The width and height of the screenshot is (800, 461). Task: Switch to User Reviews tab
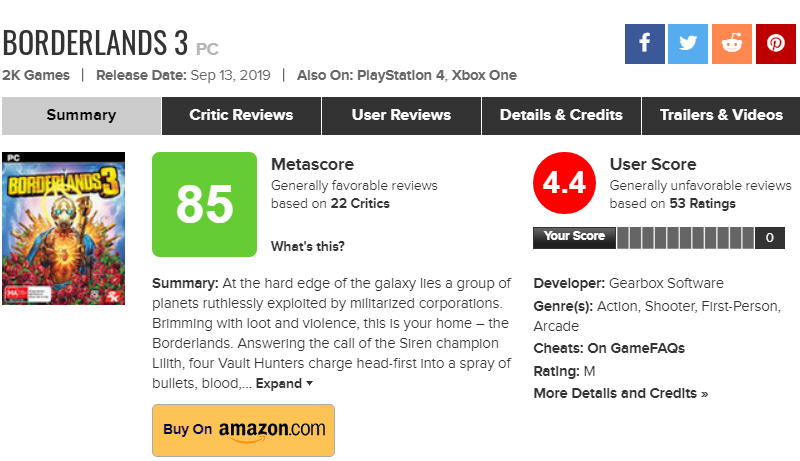click(401, 115)
